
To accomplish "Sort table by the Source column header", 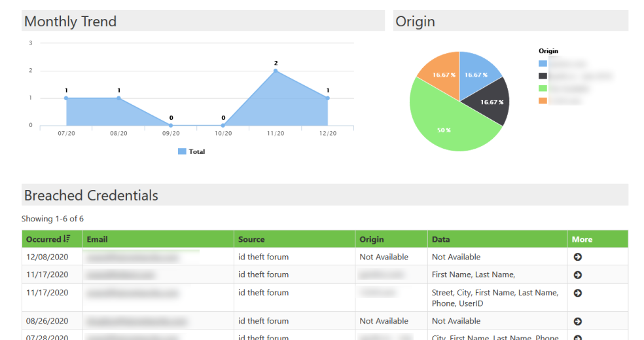I will point(251,239).
